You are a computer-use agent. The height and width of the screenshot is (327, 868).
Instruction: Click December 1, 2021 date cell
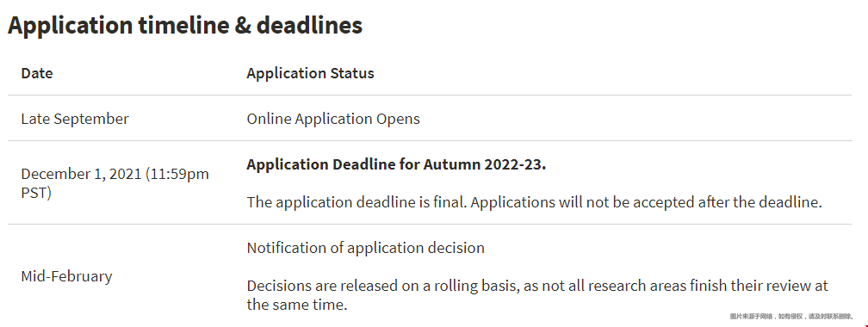click(115, 183)
